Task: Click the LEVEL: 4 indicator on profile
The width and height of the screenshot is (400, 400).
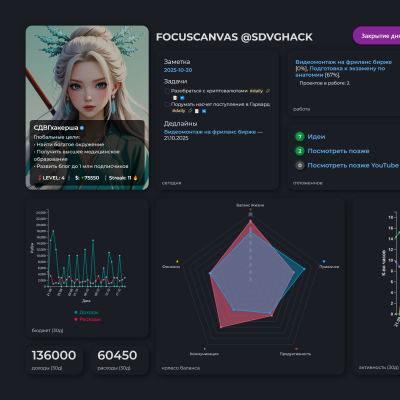Action: tap(51, 178)
